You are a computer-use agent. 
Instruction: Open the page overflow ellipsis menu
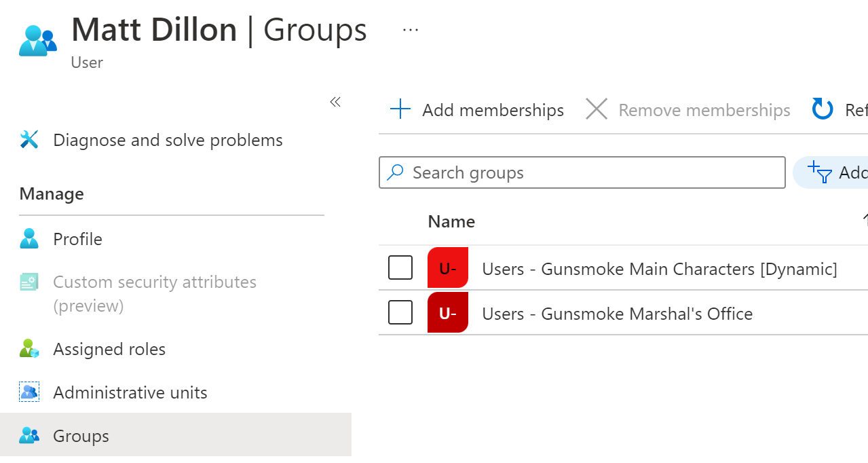410,29
